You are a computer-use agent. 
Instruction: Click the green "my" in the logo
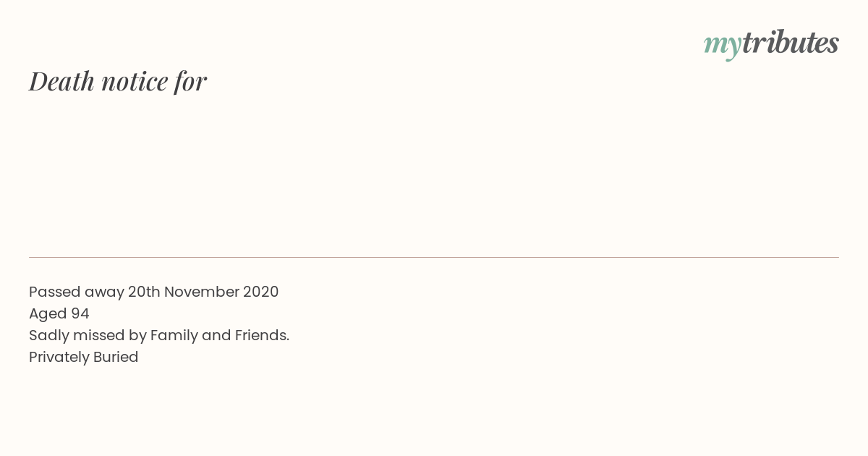click(x=723, y=46)
